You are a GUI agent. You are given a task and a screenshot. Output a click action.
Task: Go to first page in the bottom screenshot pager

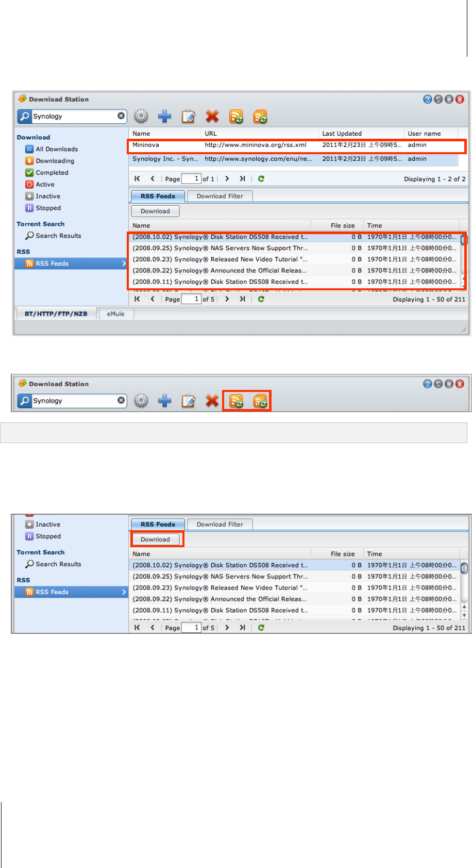pos(137,627)
